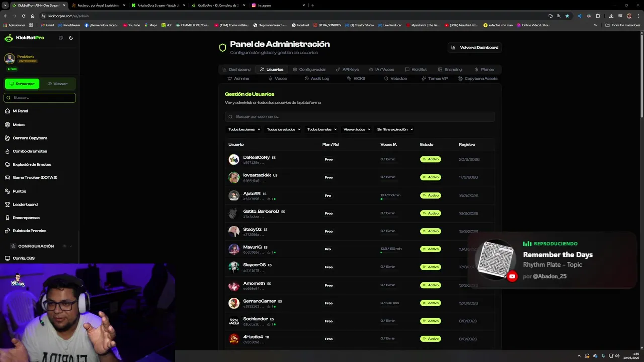
Task: Open the Combo de Emotes flame icon
Action: tap(8, 151)
